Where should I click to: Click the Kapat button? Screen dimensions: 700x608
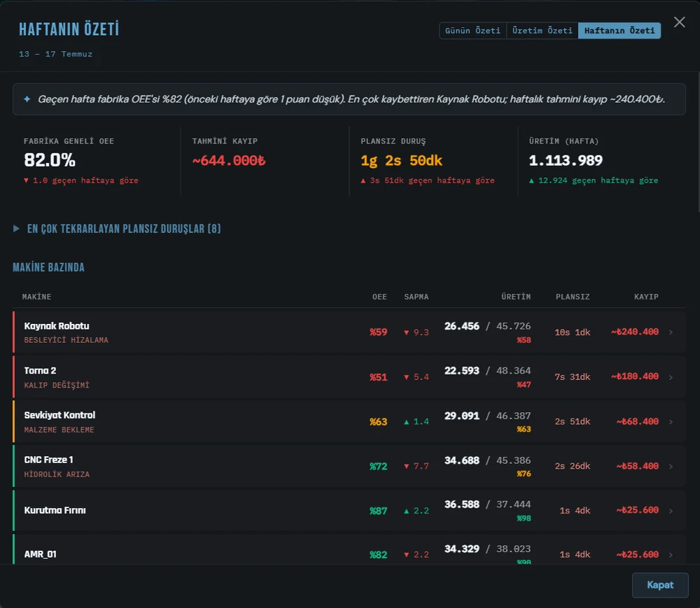660,585
